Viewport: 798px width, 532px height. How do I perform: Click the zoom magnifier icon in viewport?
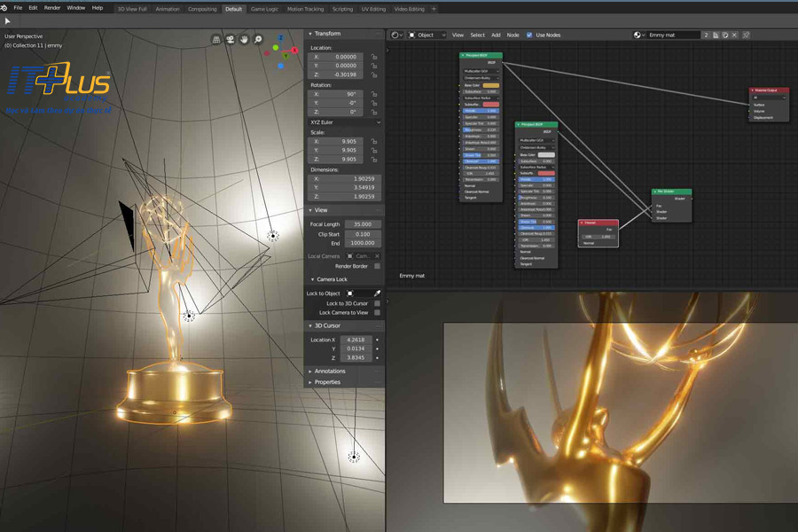pos(258,39)
